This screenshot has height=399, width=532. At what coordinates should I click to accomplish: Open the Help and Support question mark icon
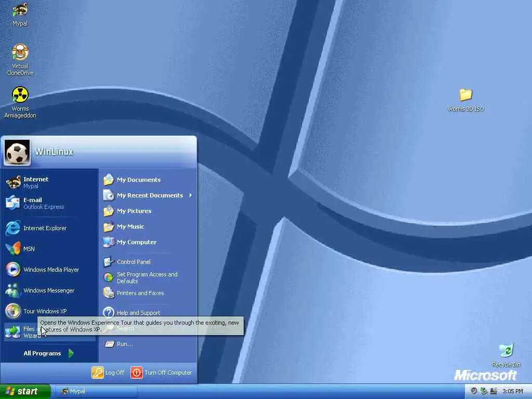coord(109,312)
